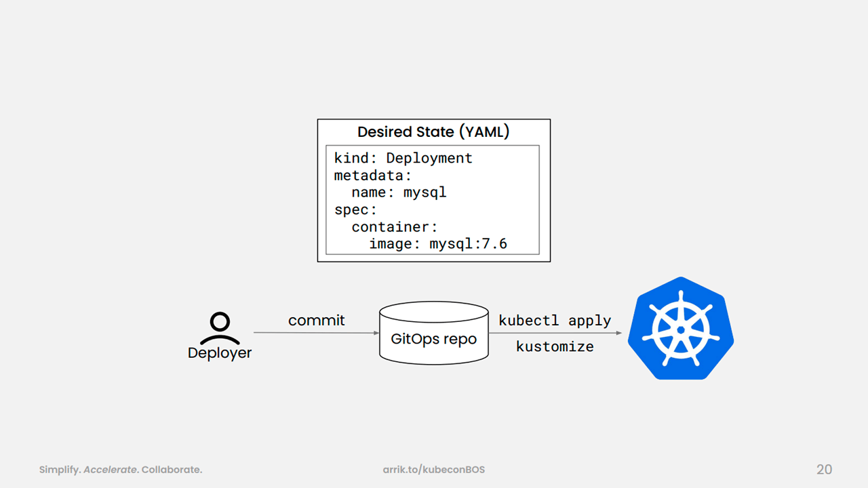Image resolution: width=868 pixels, height=488 pixels.
Task: Select the 'container:' line
Action: (395, 227)
